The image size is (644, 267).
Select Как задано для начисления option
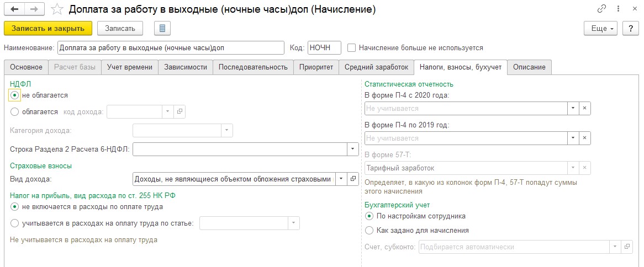[369, 230]
